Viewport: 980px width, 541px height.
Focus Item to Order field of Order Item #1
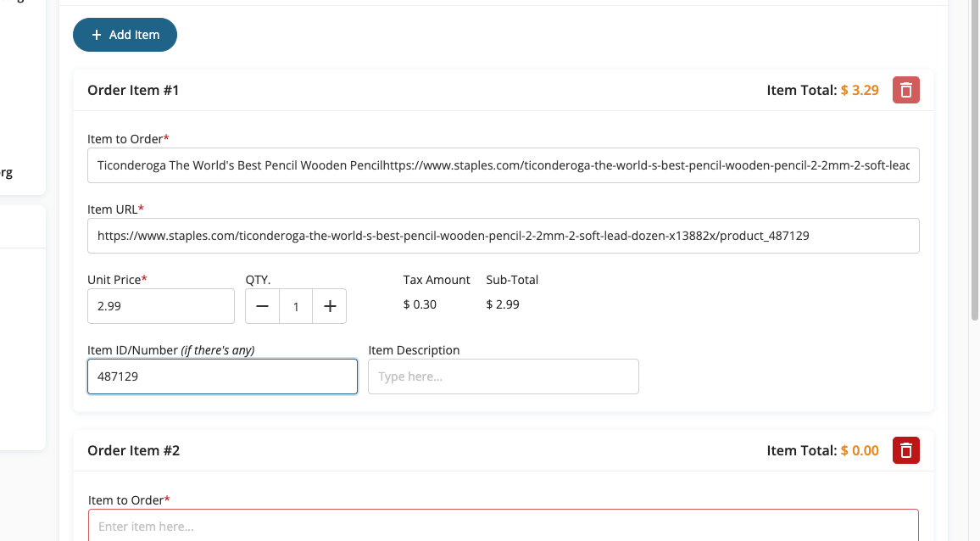point(503,165)
